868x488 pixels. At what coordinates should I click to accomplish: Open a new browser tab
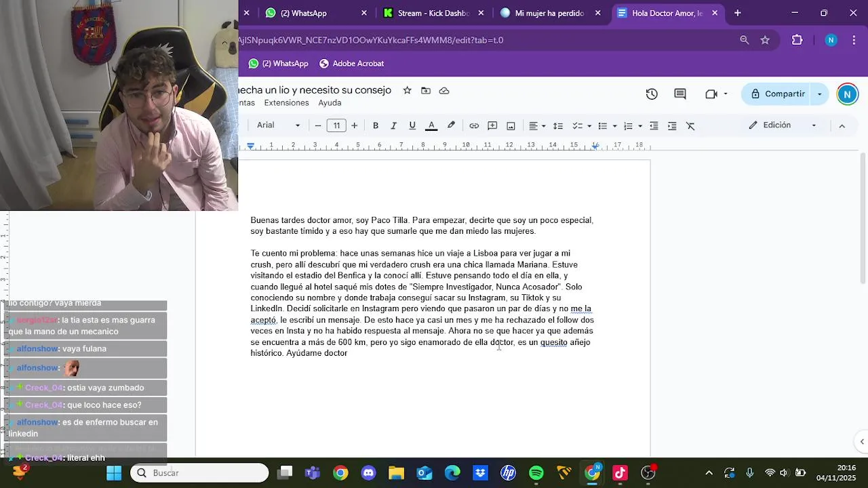click(x=737, y=13)
